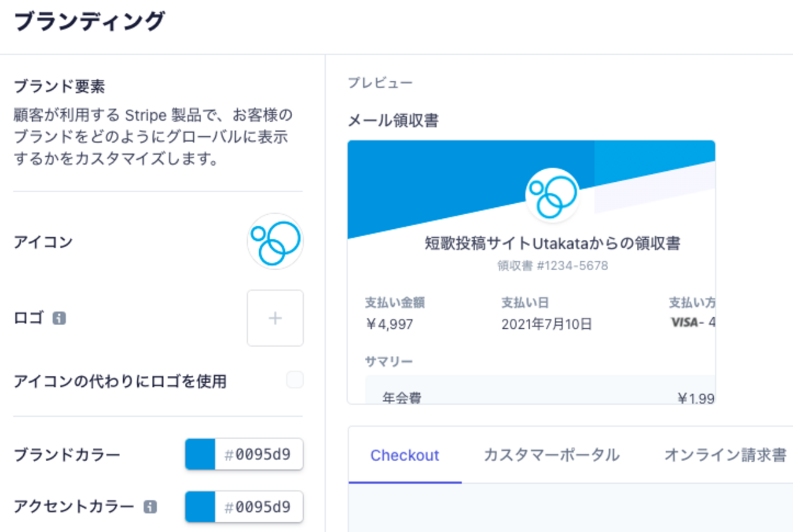Click the info icon beside アクセントカラー

[150, 506]
